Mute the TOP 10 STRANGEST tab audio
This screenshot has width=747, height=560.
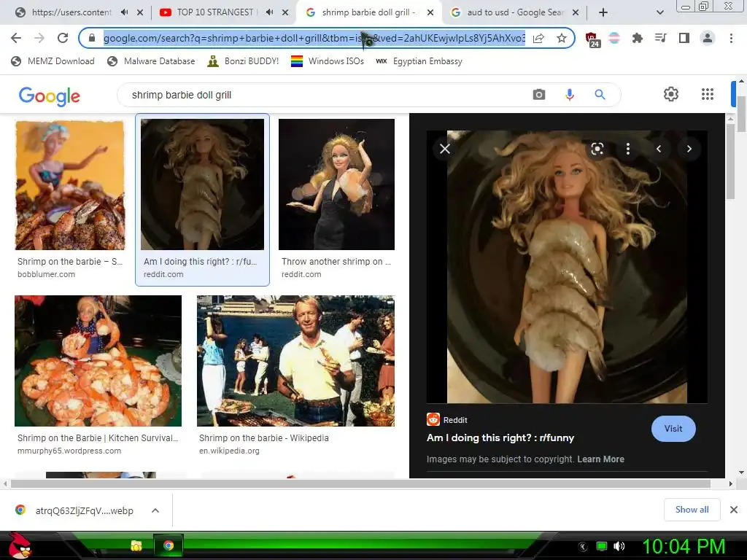[x=269, y=12]
